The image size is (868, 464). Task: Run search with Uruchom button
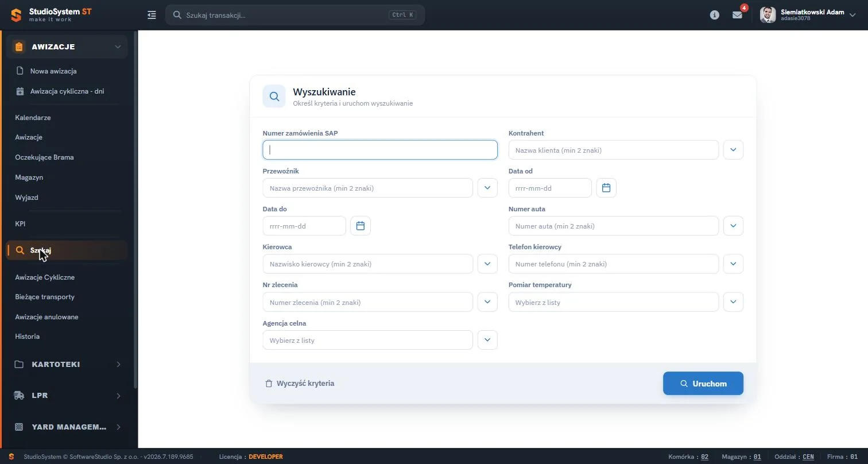(x=703, y=384)
